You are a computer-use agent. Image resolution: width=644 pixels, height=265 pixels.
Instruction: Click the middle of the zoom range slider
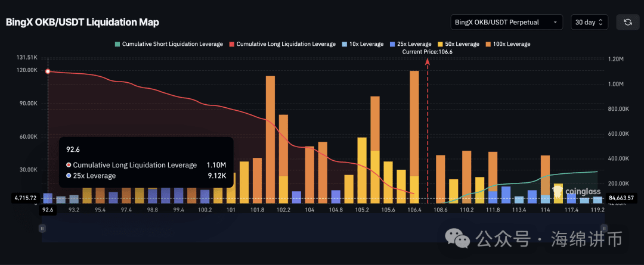[323, 228]
